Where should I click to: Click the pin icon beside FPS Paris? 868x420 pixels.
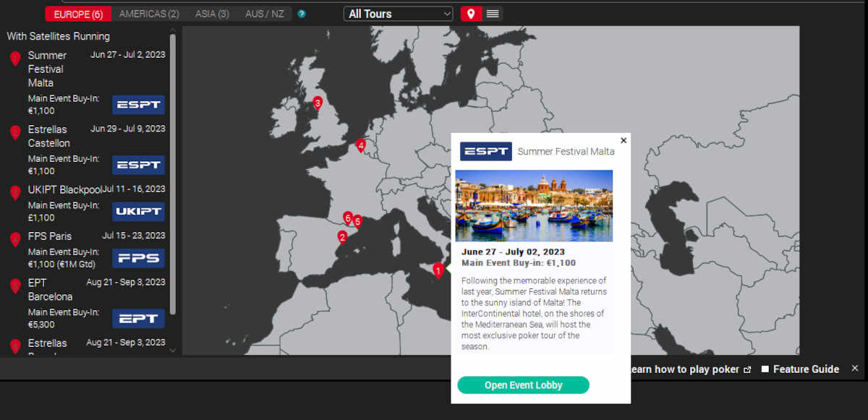tap(15, 239)
